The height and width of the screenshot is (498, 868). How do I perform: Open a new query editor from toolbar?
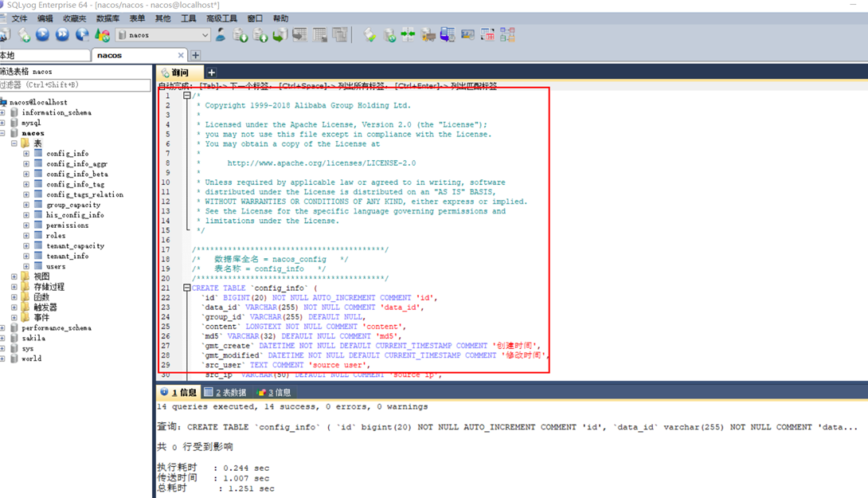(x=24, y=35)
